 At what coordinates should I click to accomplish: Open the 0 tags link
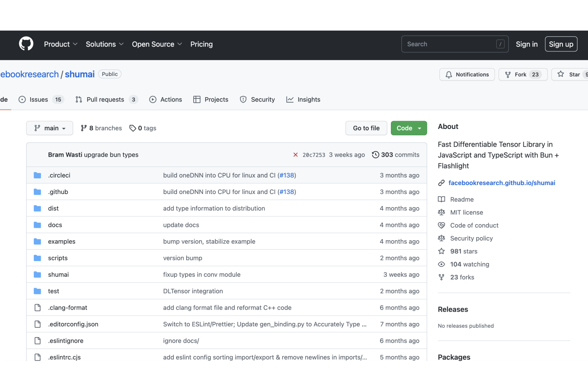coord(143,128)
